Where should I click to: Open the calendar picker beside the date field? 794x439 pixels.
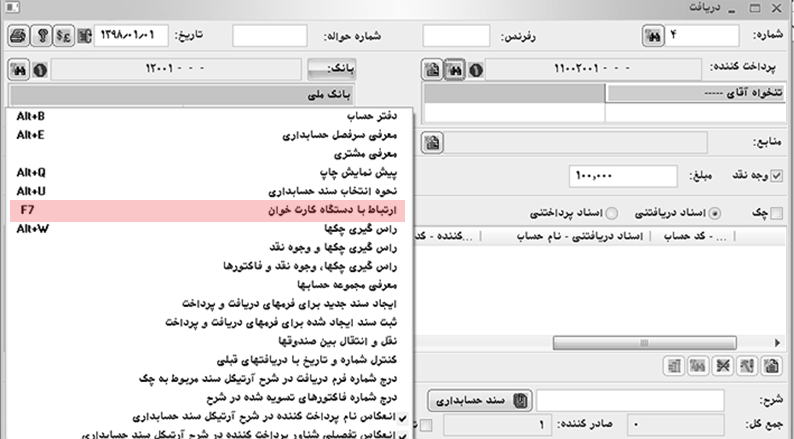click(x=81, y=36)
